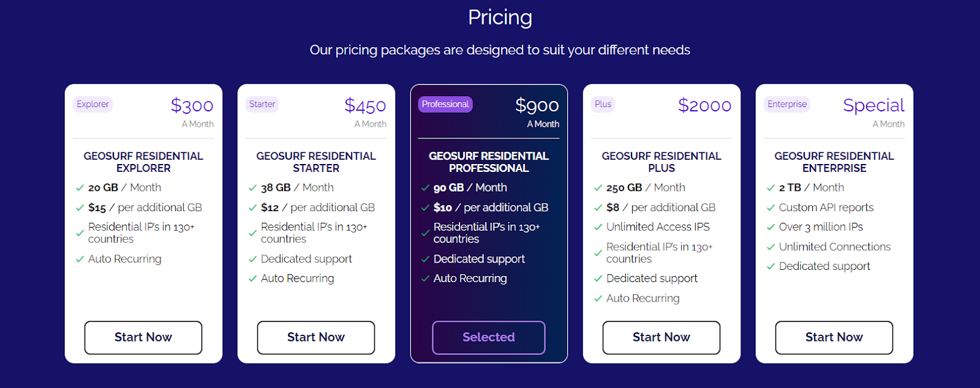Click checkmark beside Over 3 million IPs
This screenshot has width=980, height=388.
(x=771, y=227)
